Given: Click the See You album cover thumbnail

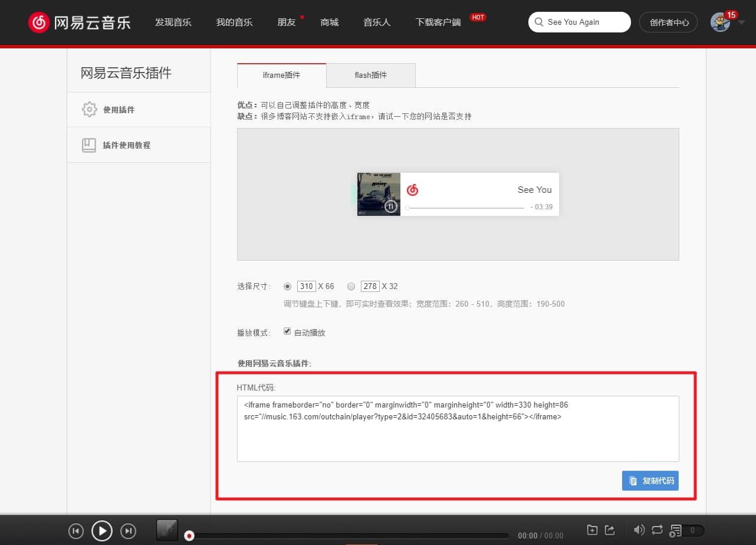Looking at the screenshot, I should 379,194.
